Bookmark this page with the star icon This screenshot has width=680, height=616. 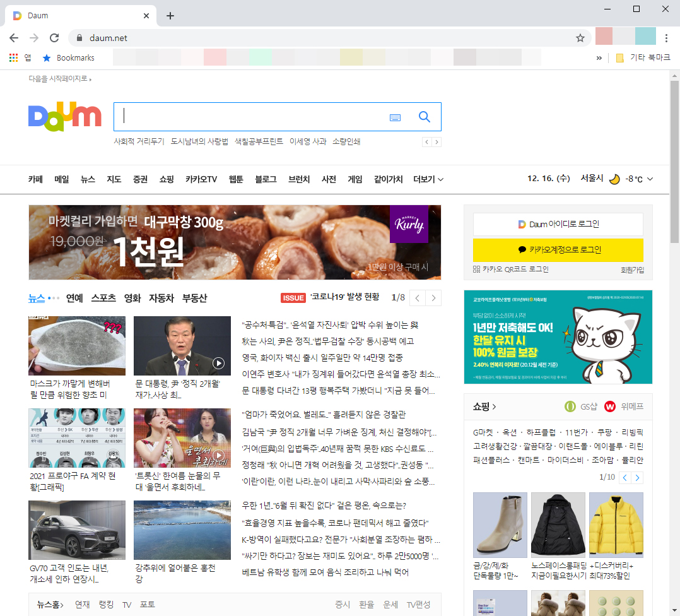(580, 38)
